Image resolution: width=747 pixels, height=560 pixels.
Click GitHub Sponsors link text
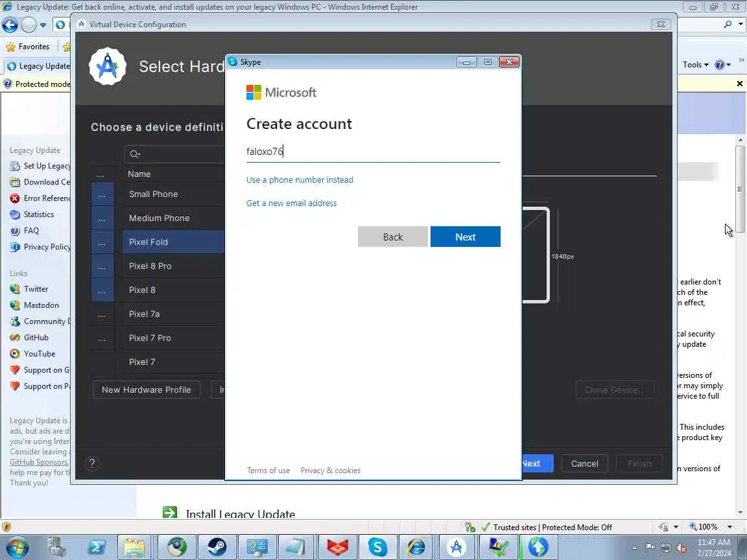click(39, 462)
